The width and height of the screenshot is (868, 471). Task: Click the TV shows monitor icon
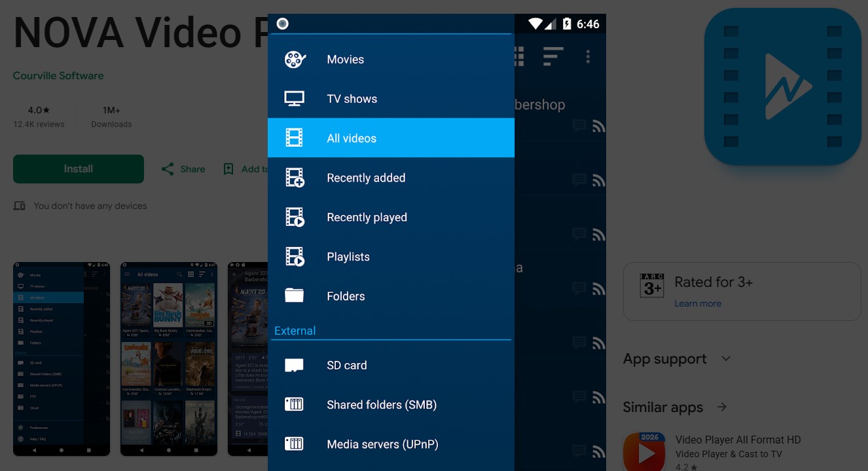[295, 99]
